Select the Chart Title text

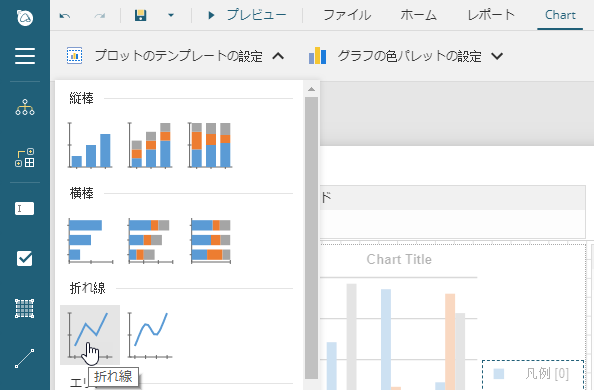pos(399,259)
